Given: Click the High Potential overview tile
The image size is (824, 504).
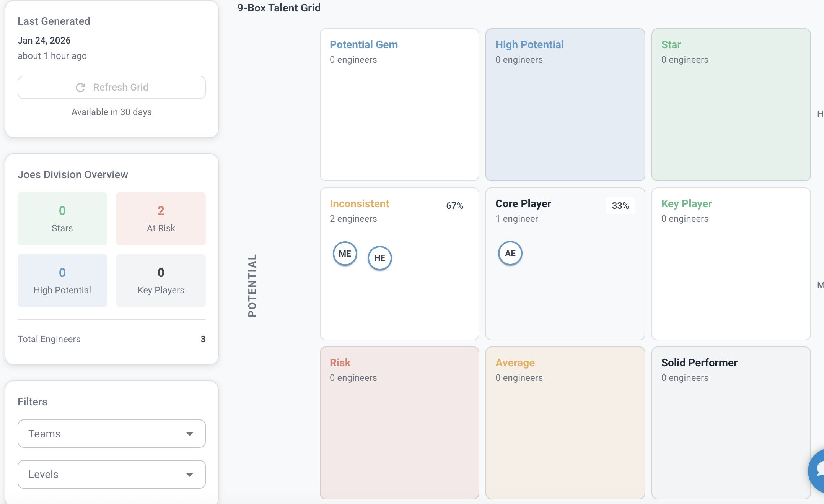Looking at the screenshot, I should 62,281.
